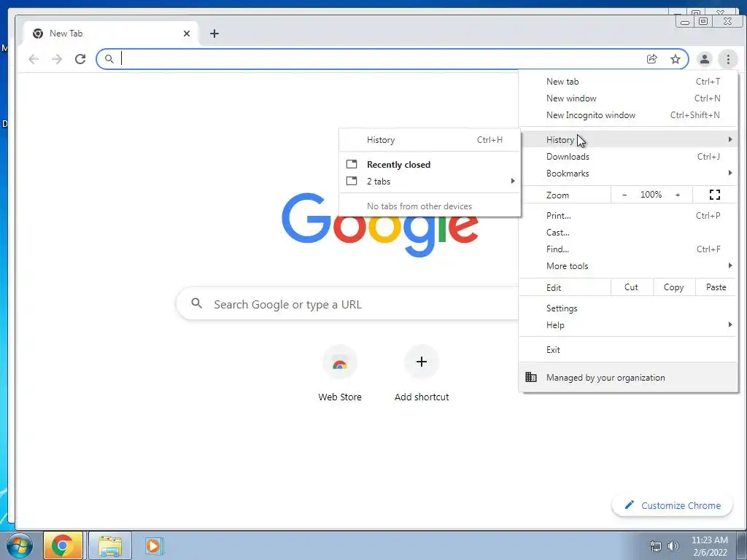Click the clock showing 11:23 AM
This screenshot has width=747, height=560.
tap(710, 546)
